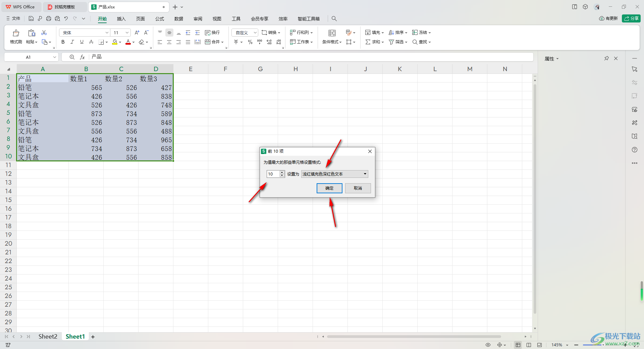The height and width of the screenshot is (349, 644).
Task: Click the align text right icon
Action: point(179,42)
